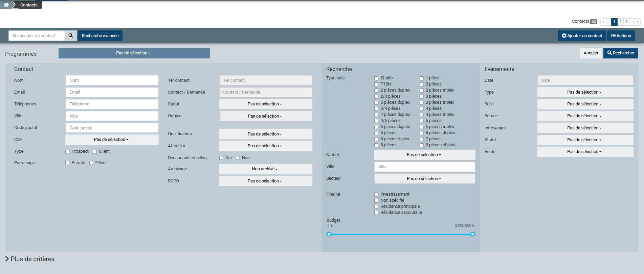Viewport: 644px width, 274px height.
Task: Click the Annuler button
Action: point(591,53)
